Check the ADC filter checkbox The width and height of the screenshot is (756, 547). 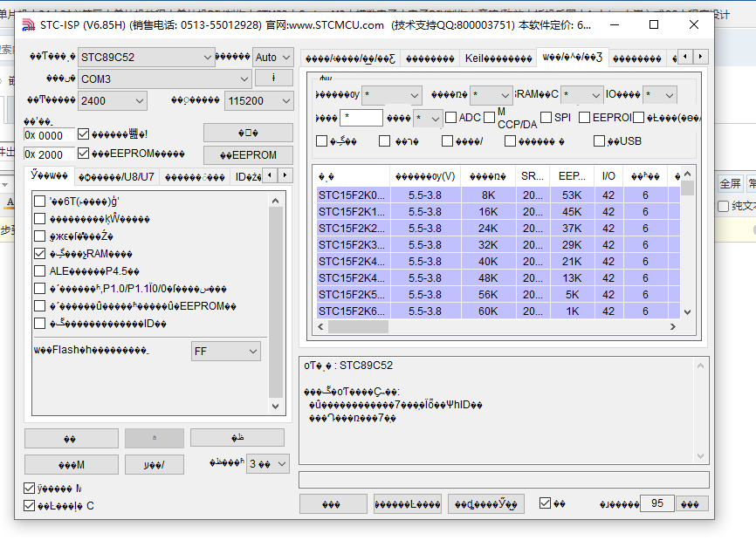451,118
